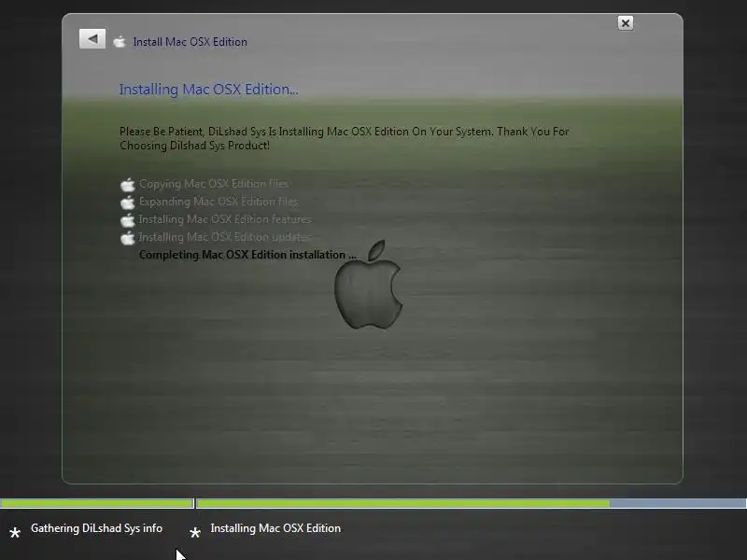Click the back arrow button
This screenshot has width=747, height=560.
click(92, 38)
